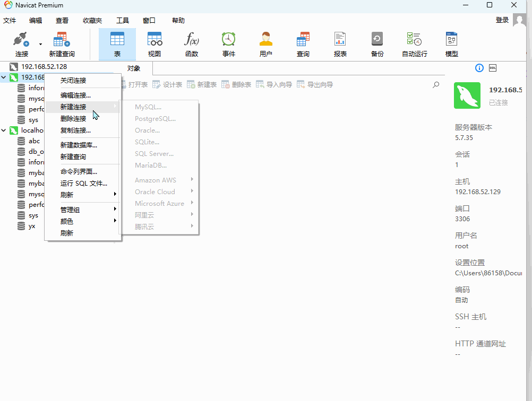The height and width of the screenshot is (401, 532).
Task: Click the 登录 link
Action: (x=502, y=20)
